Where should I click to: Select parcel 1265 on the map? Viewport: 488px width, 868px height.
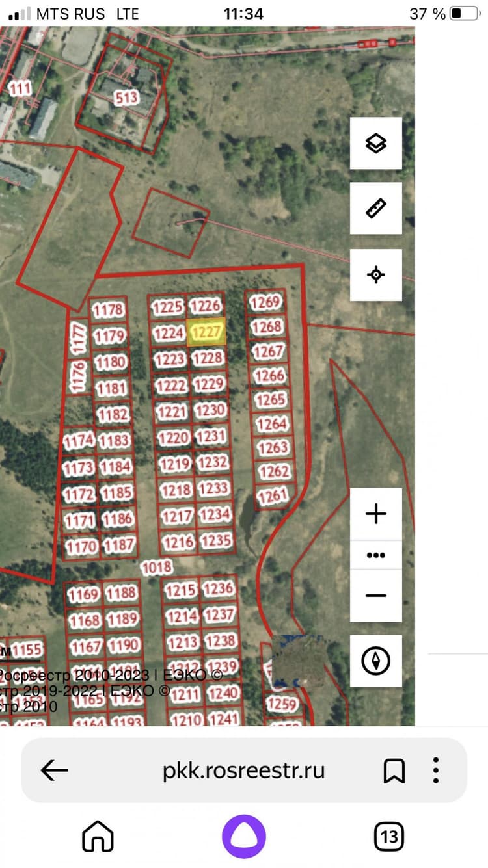pos(271,399)
